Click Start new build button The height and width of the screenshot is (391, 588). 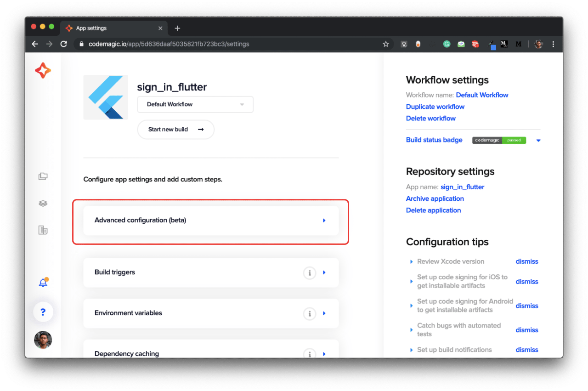pos(176,130)
